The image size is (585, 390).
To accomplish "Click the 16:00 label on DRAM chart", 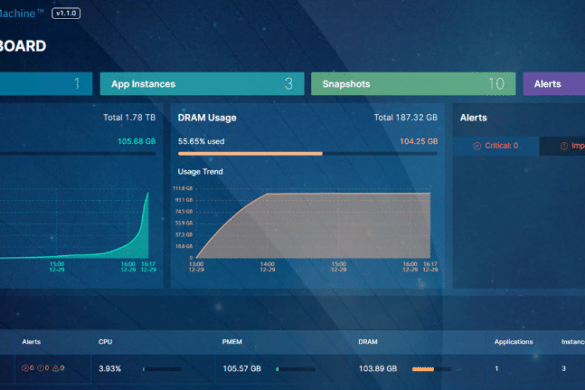I will click(x=410, y=267).
